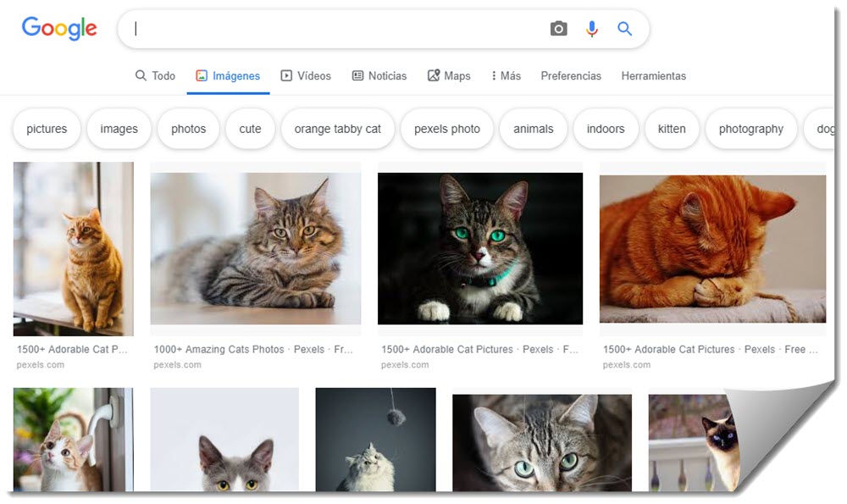847x504 pixels.
Task: Open the black cat with green eyes image
Action: point(479,248)
